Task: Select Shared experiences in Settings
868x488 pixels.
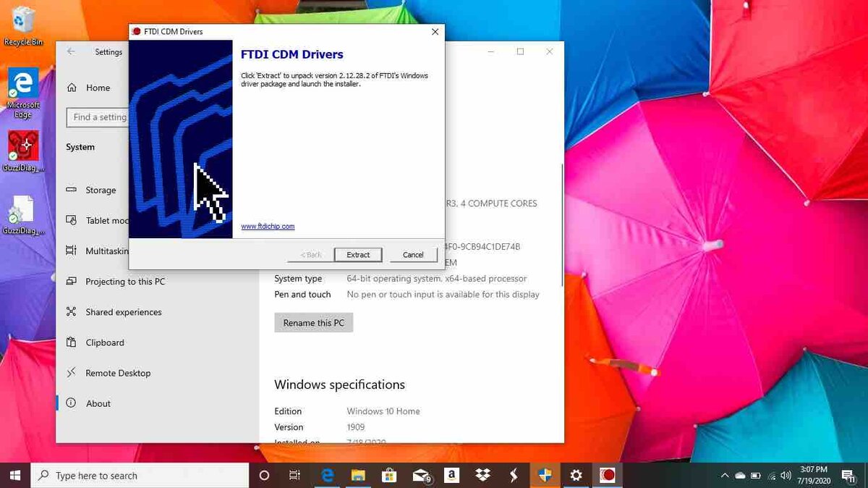Action: click(124, 312)
